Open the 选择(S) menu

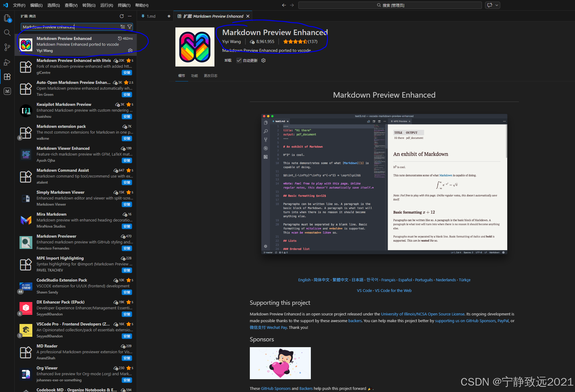[x=54, y=5]
